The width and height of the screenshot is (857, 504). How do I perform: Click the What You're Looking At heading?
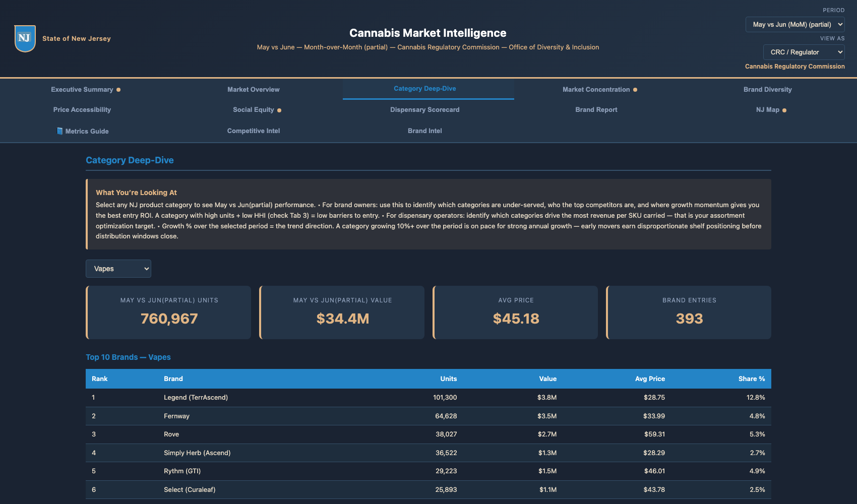coord(136,193)
